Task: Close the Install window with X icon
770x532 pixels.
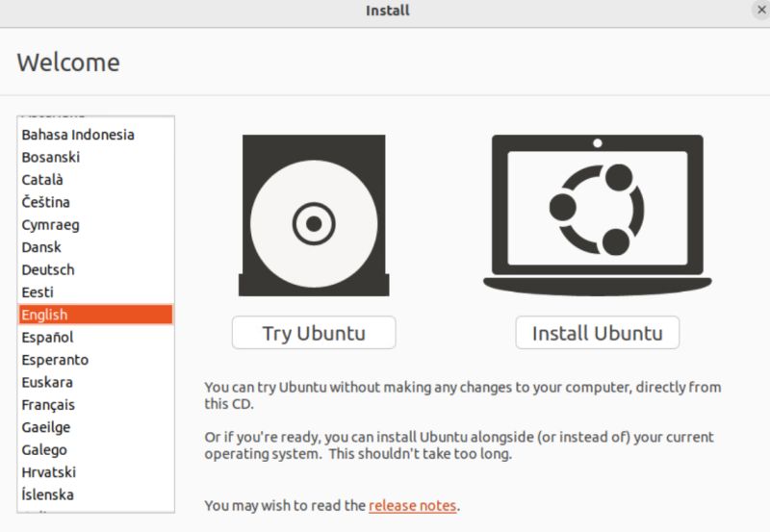Action: 761,10
